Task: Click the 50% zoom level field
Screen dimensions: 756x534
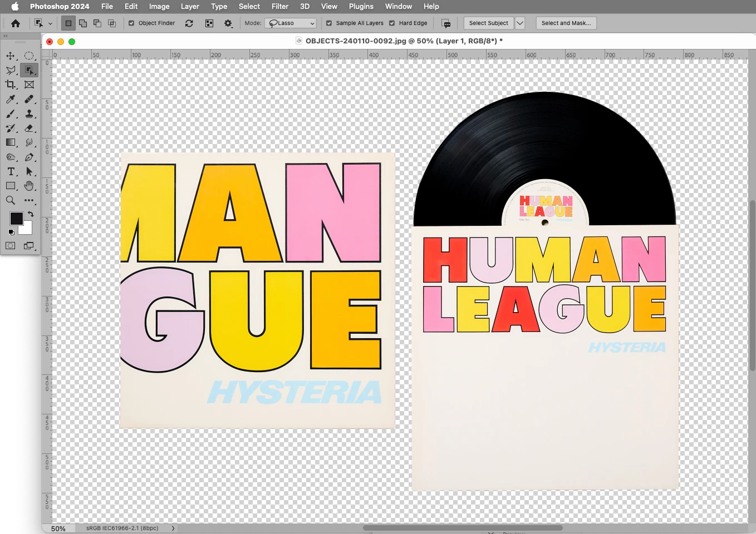Action: (x=58, y=528)
